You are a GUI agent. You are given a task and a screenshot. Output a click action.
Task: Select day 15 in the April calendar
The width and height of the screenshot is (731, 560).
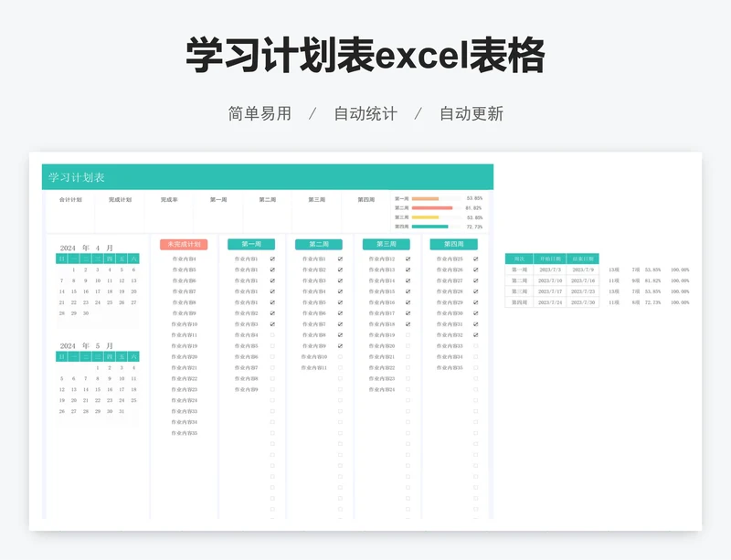[x=74, y=291]
